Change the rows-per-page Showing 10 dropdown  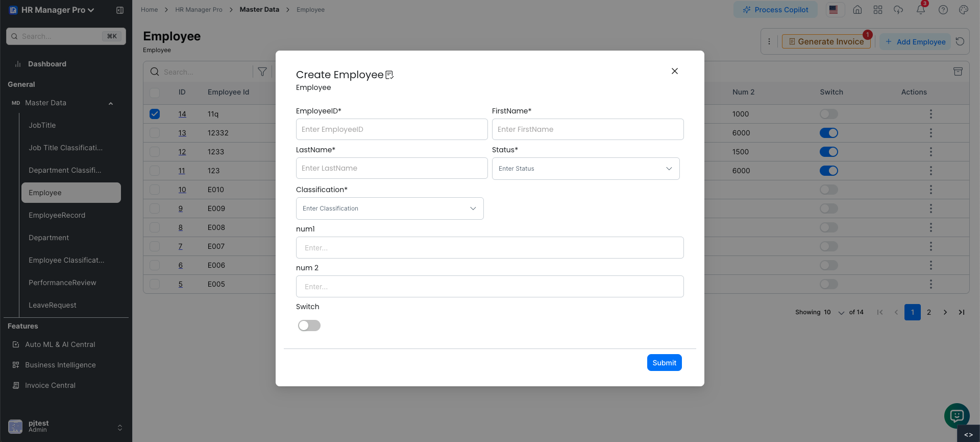tap(834, 312)
